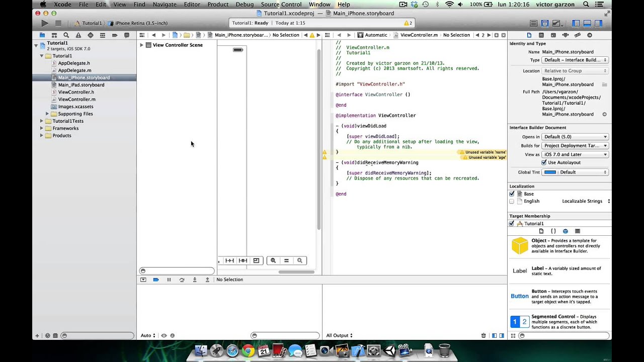Toggle the Use Autolayout checkbox
This screenshot has height=362, width=644.
(x=544, y=162)
